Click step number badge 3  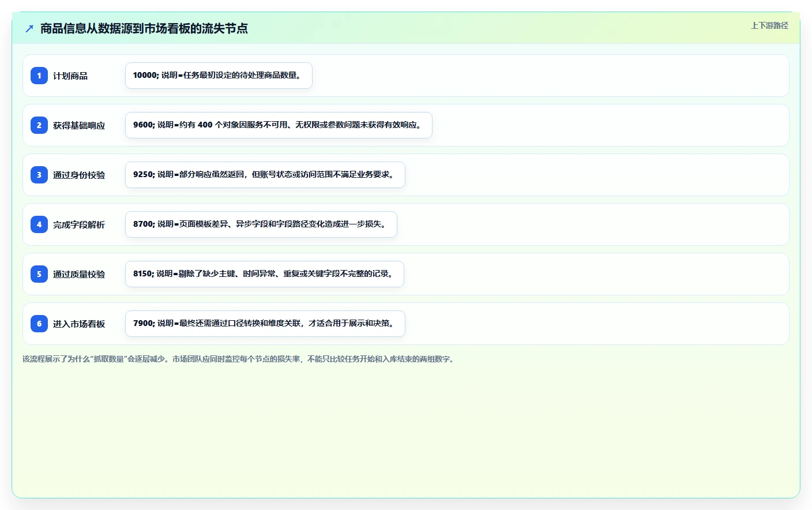39,175
